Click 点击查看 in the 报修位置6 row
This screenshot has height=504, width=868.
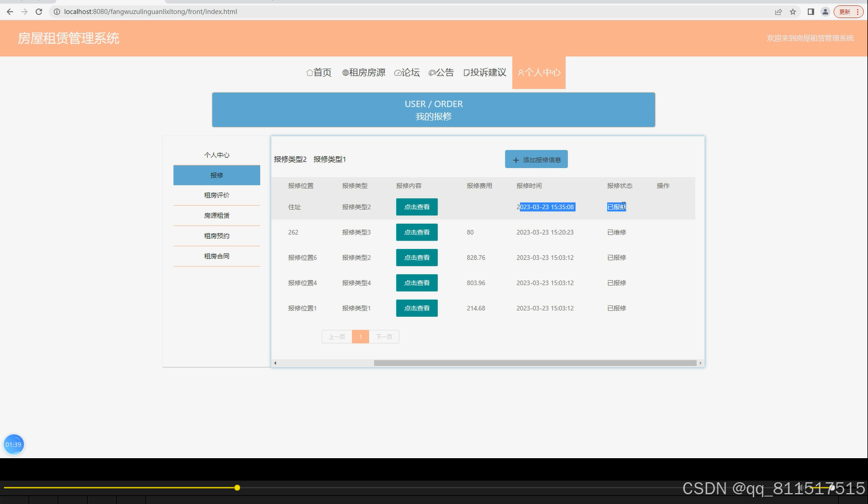pos(417,258)
